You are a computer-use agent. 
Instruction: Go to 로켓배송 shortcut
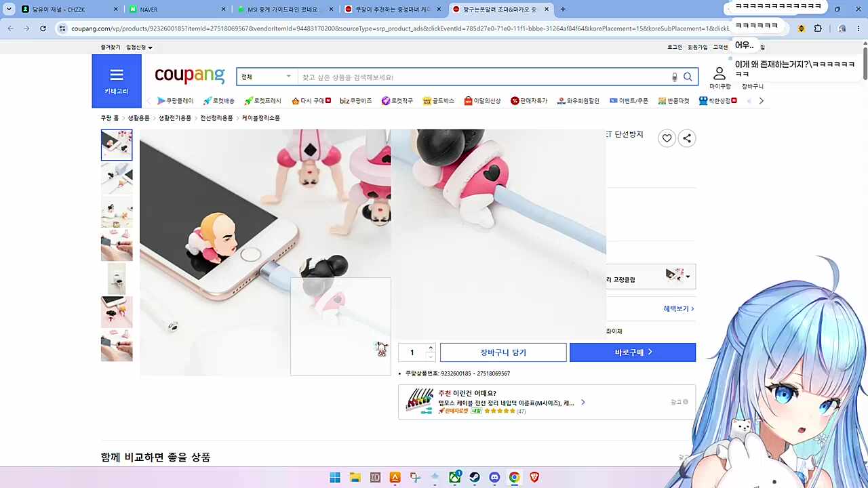click(218, 101)
